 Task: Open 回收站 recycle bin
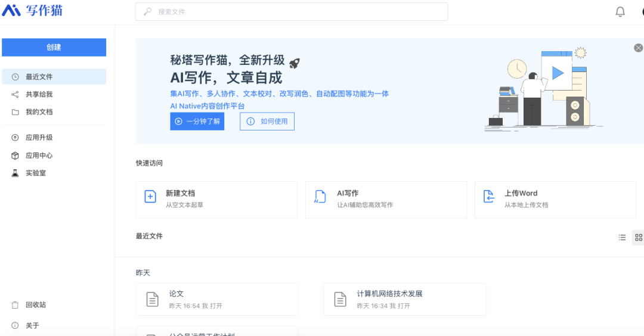pos(54,305)
